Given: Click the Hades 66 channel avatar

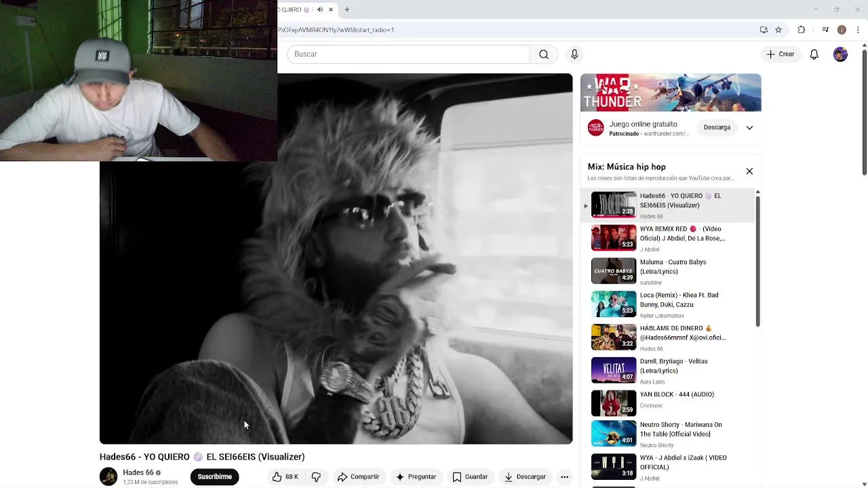Looking at the screenshot, I should pos(108,476).
